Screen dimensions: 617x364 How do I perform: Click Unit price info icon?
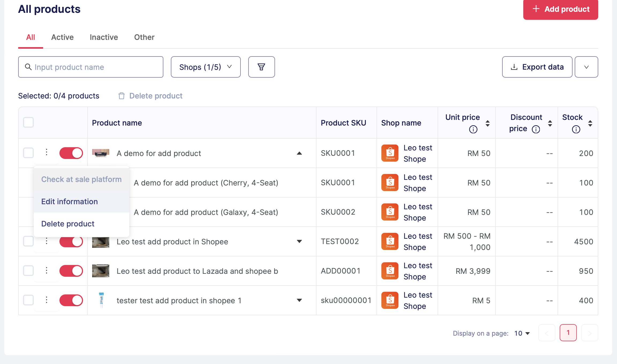tap(473, 129)
